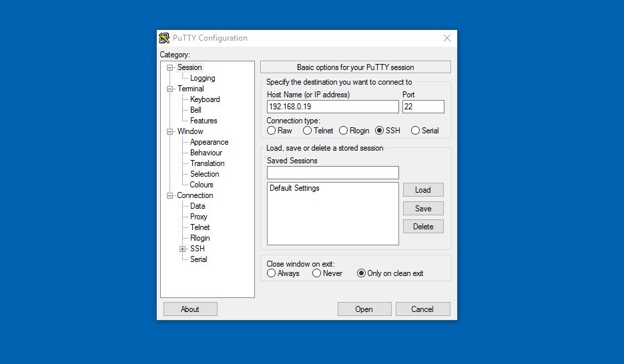Viewport: 624px width, 364px height.
Task: Open the Terminal category
Action: 191,89
